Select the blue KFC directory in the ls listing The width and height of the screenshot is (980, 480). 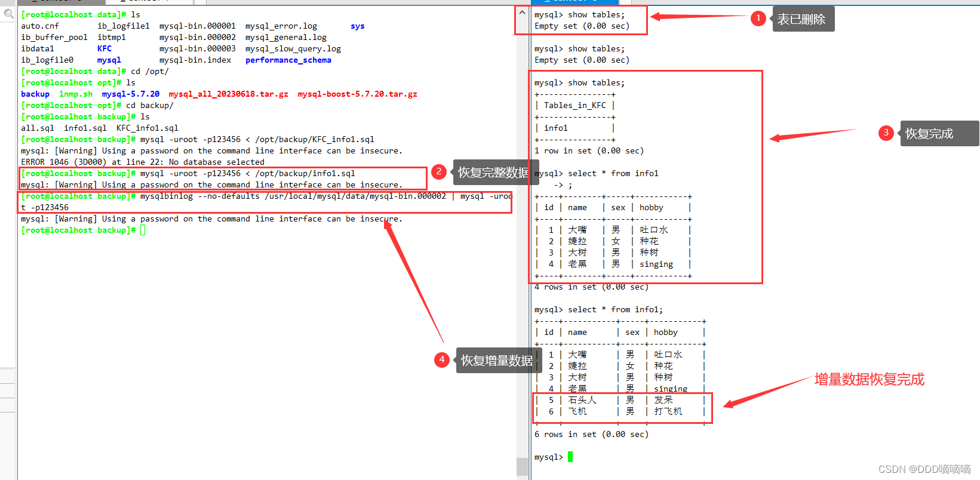[x=105, y=48]
